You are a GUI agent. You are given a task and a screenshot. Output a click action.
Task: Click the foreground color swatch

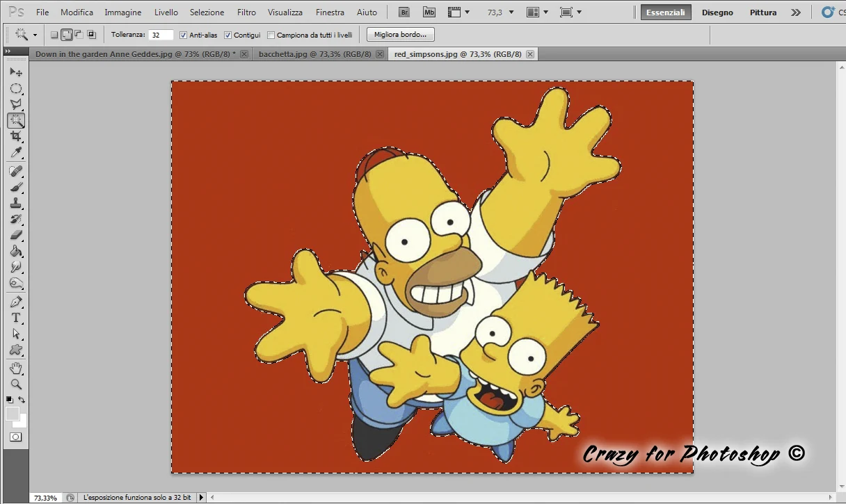(12, 414)
